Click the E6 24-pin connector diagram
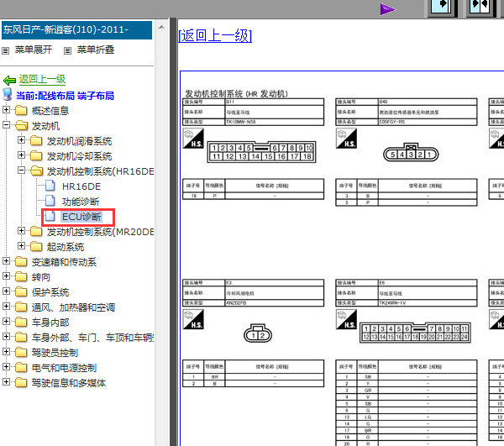This screenshot has width=504, height=446. pos(415,333)
